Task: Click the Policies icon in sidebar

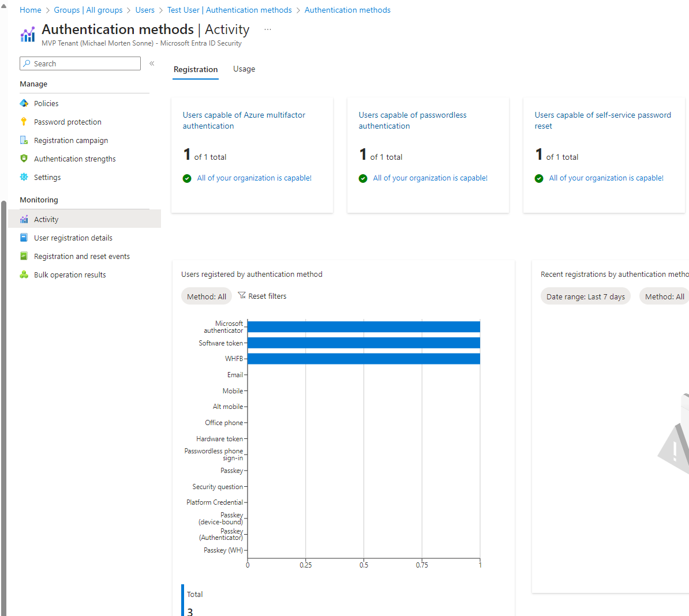Action: pyautogui.click(x=24, y=103)
